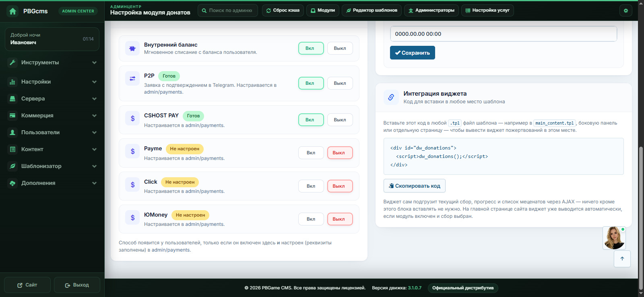Expand Сервера menu chevron

[x=94, y=99]
